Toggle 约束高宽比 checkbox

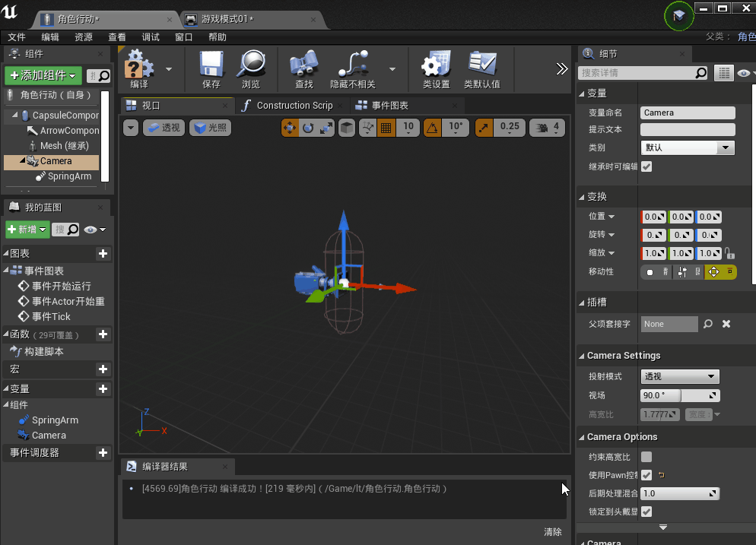tap(646, 457)
